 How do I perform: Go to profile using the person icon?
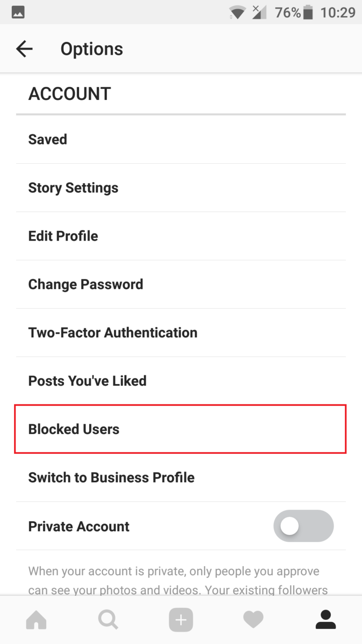coord(326,619)
